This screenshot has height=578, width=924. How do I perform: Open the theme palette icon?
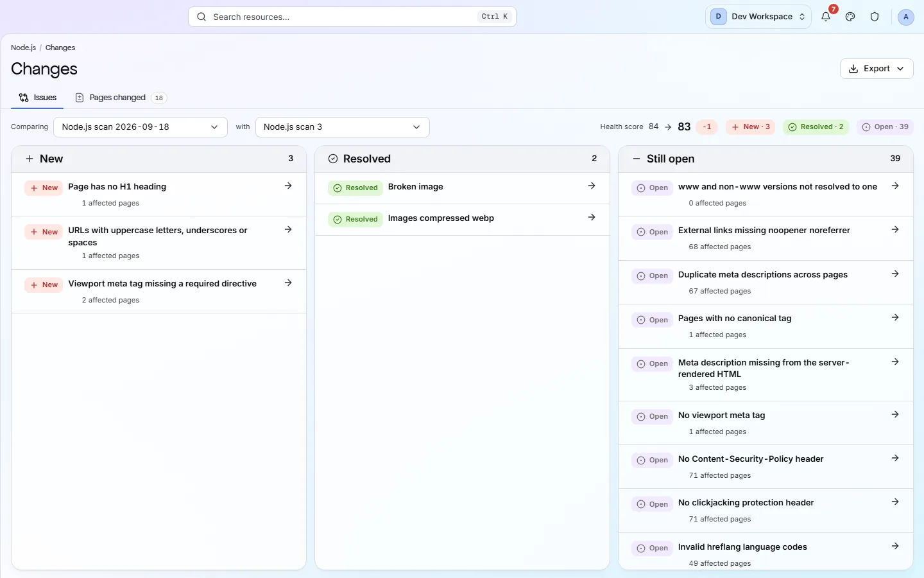pos(850,17)
